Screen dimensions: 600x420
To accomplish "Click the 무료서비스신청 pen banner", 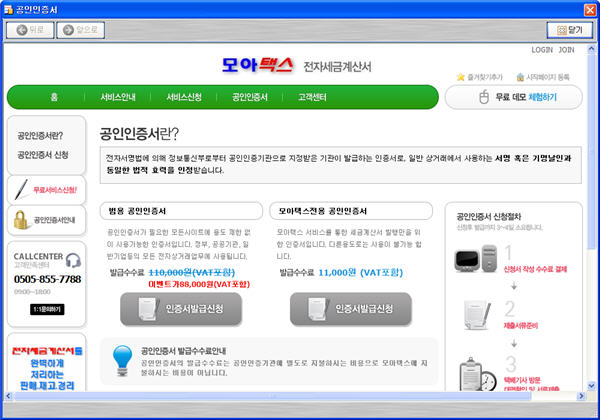I will (46, 190).
